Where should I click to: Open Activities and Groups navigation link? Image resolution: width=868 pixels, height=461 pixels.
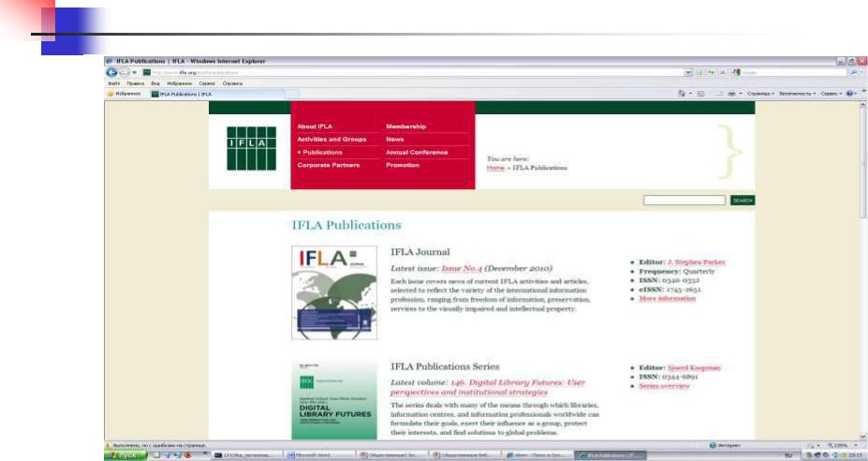[331, 139]
